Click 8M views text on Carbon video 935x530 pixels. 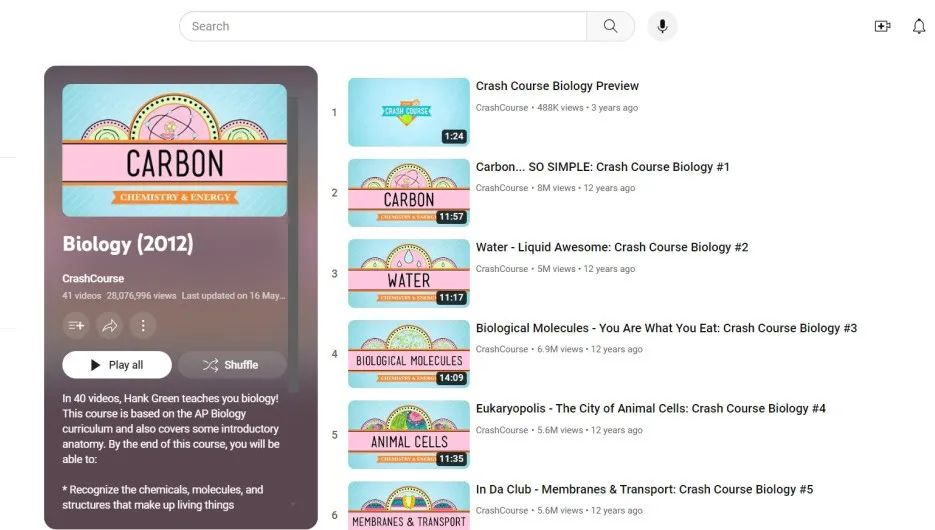pyautogui.click(x=556, y=188)
